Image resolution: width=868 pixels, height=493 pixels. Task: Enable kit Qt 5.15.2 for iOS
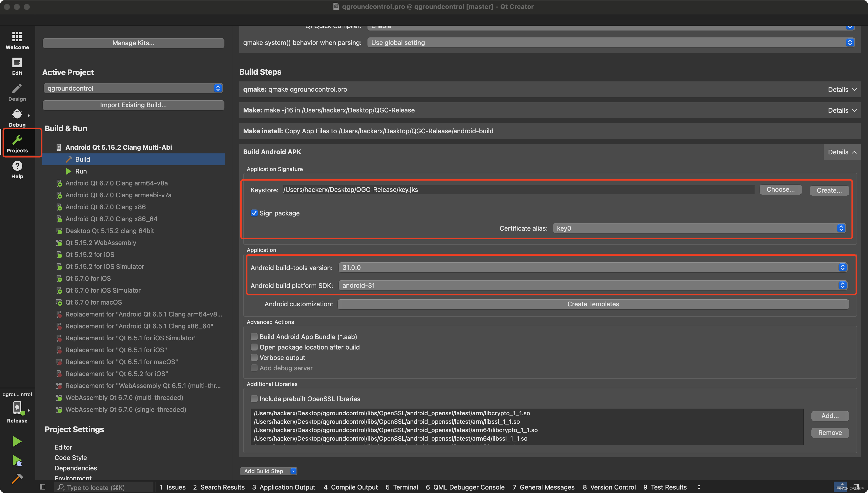(x=90, y=255)
